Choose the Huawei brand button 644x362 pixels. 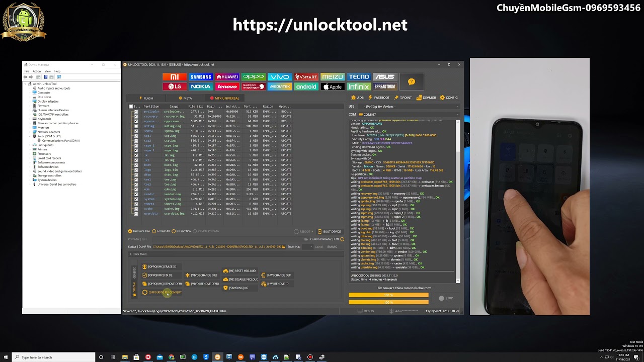pos(227,77)
